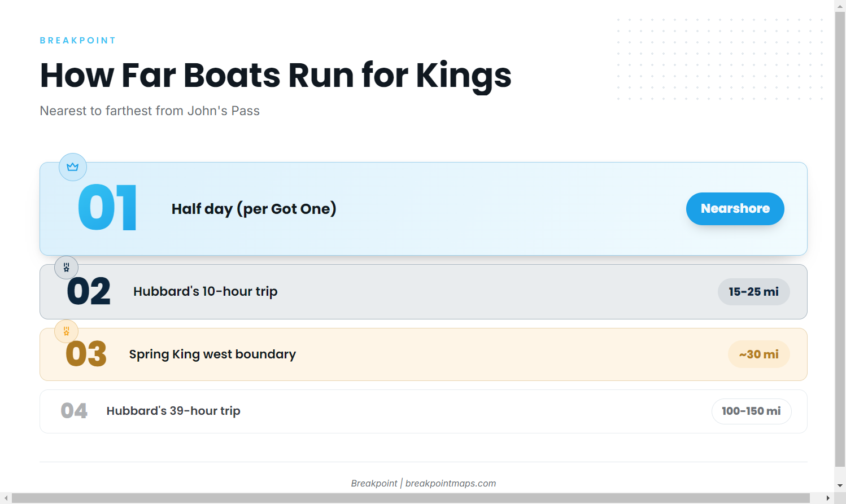Click the ~30 mi distance pill
The image size is (846, 504).
(759, 354)
